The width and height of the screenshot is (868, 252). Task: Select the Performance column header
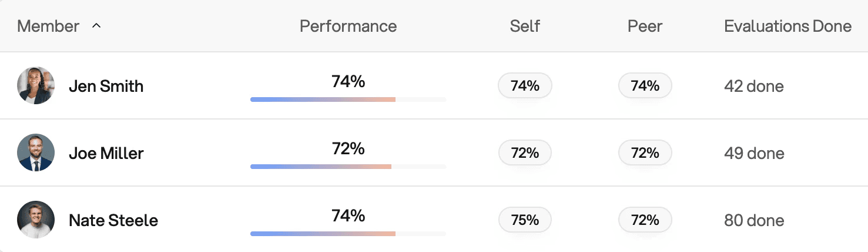(348, 26)
